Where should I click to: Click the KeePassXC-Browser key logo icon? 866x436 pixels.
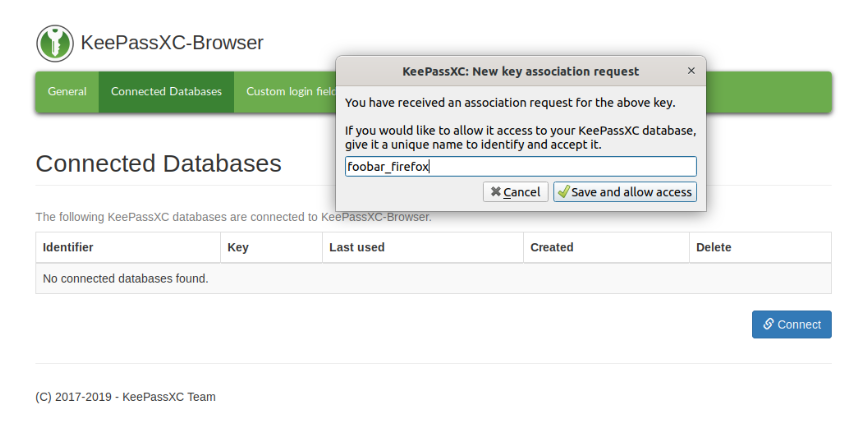click(x=55, y=43)
